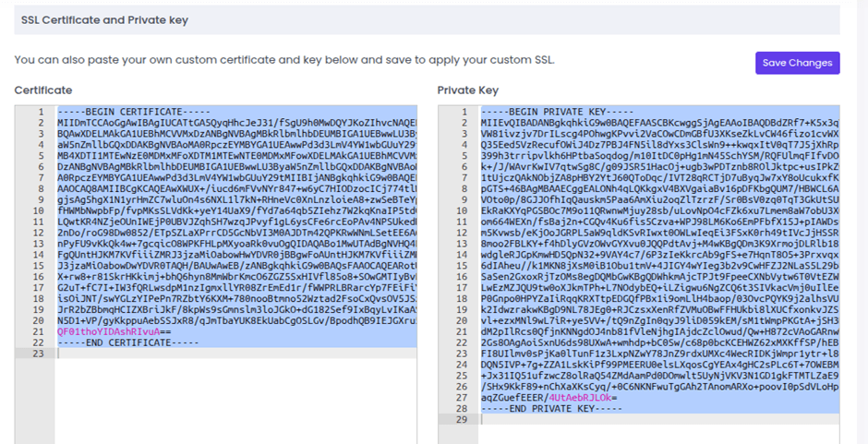Select line number 1 in Certificate gutter
868x444 pixels.
40,112
